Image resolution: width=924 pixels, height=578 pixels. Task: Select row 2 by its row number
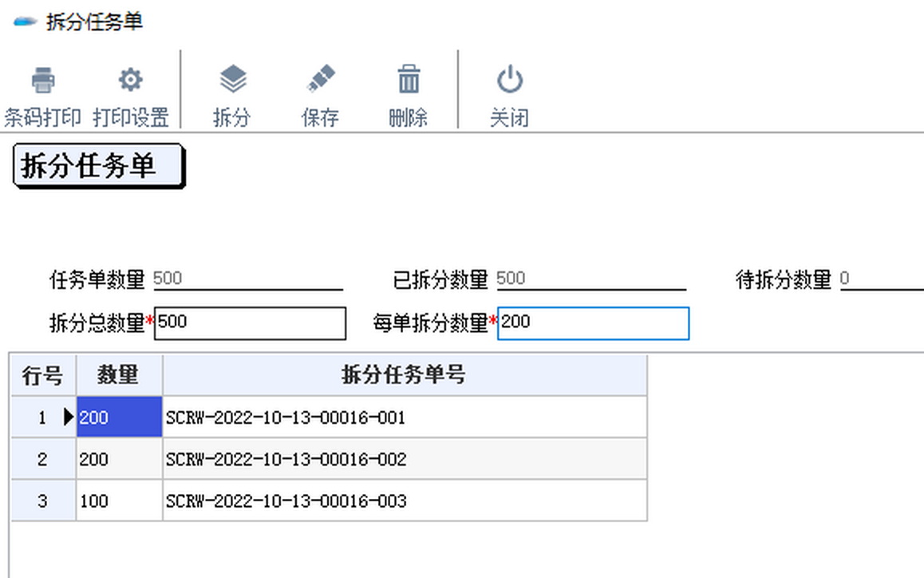(x=42, y=459)
